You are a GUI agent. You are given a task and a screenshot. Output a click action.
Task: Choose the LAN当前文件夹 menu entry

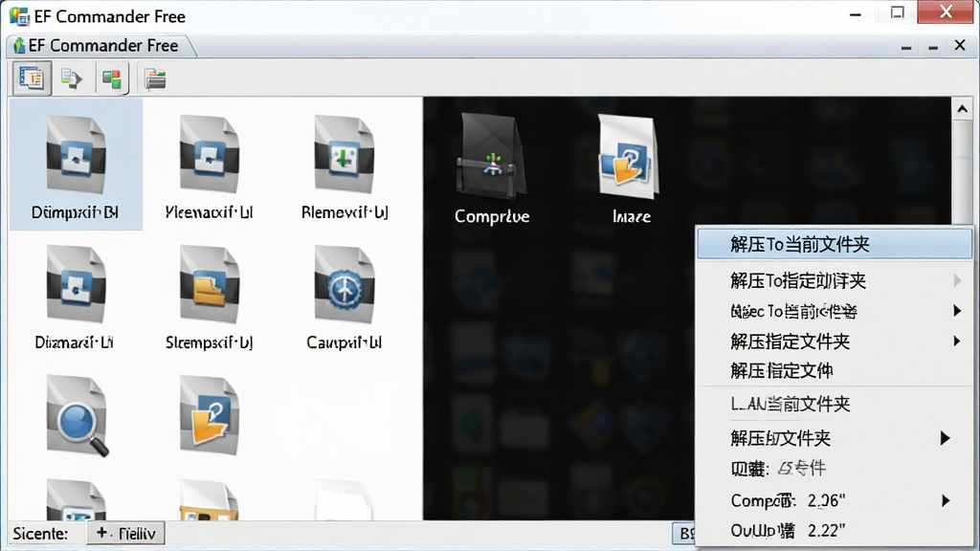click(835, 405)
